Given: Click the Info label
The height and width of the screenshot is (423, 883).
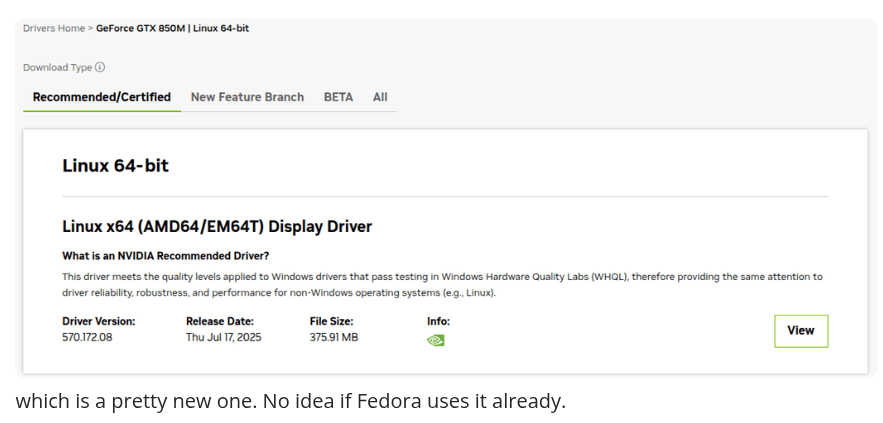Looking at the screenshot, I should pos(439,321).
